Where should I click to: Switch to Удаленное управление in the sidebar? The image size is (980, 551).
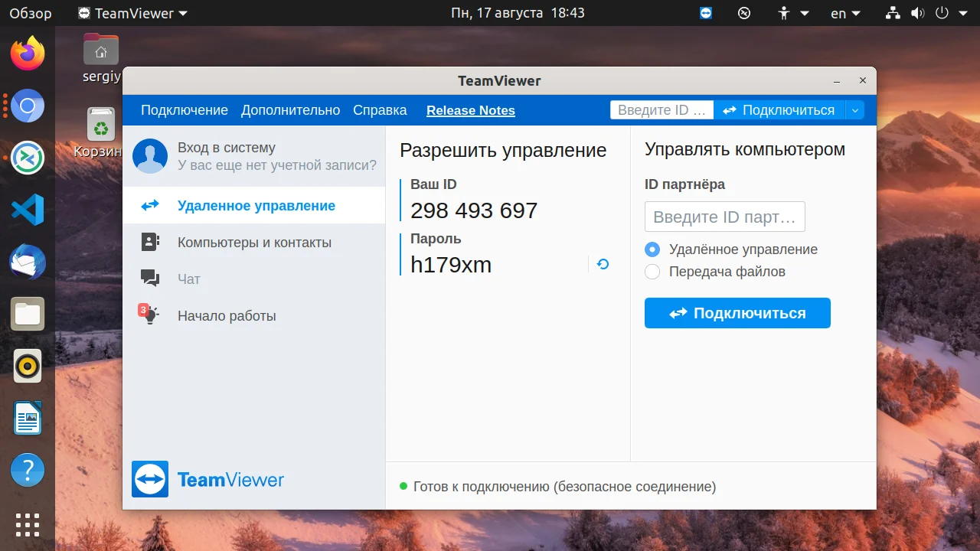pos(254,205)
